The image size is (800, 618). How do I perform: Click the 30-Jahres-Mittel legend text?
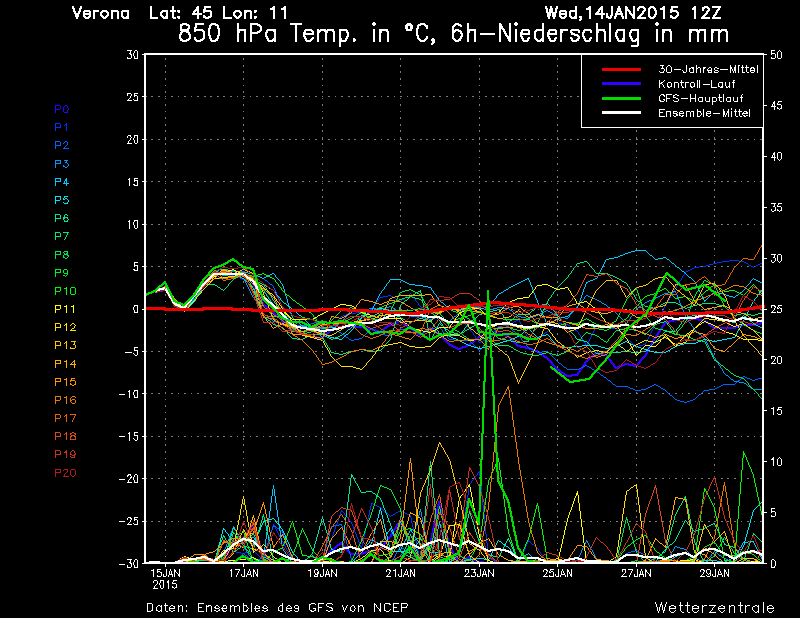708,69
